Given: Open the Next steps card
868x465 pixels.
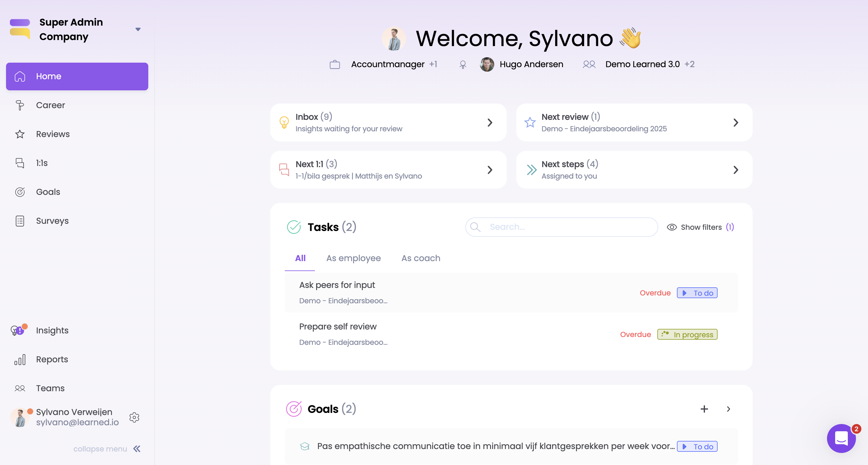Looking at the screenshot, I should tap(634, 170).
